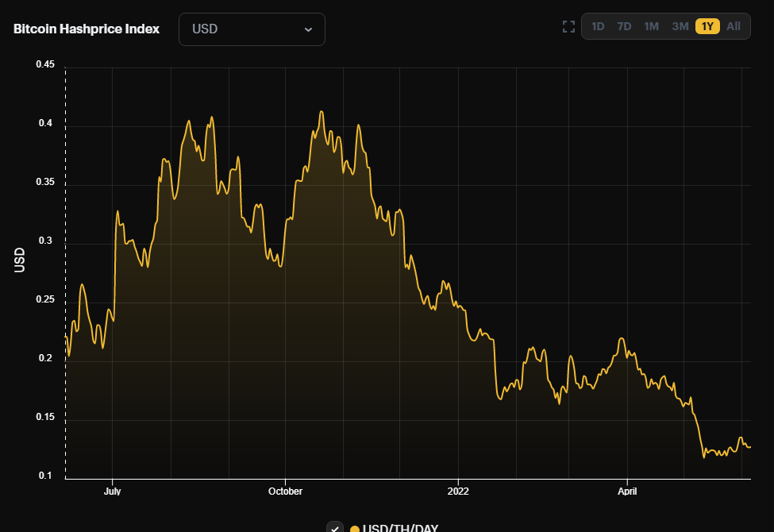Toggle the USD/TH/DAY series checkbox
774x532 pixels.
(x=334, y=526)
